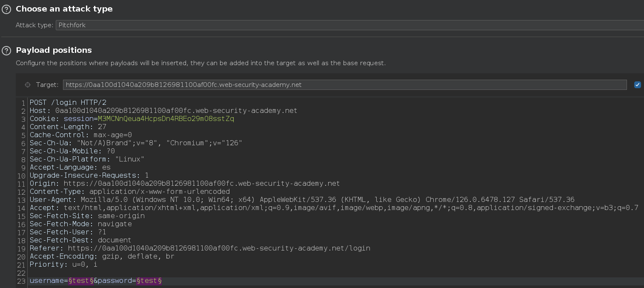Click the username §test§ payload marker
Viewport: 644px width, 288px height.
click(81, 281)
